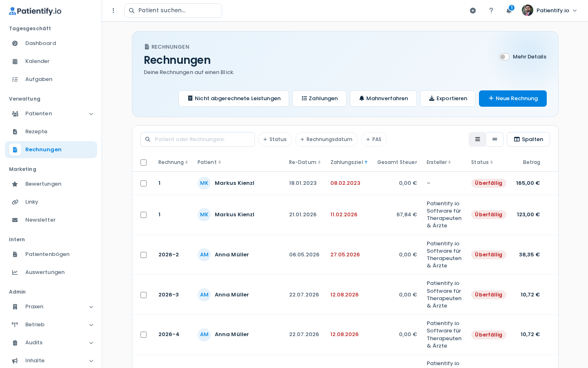The height and width of the screenshot is (368, 588).
Task: Check the invoice row dated 21.01.2026
Action: click(x=143, y=215)
